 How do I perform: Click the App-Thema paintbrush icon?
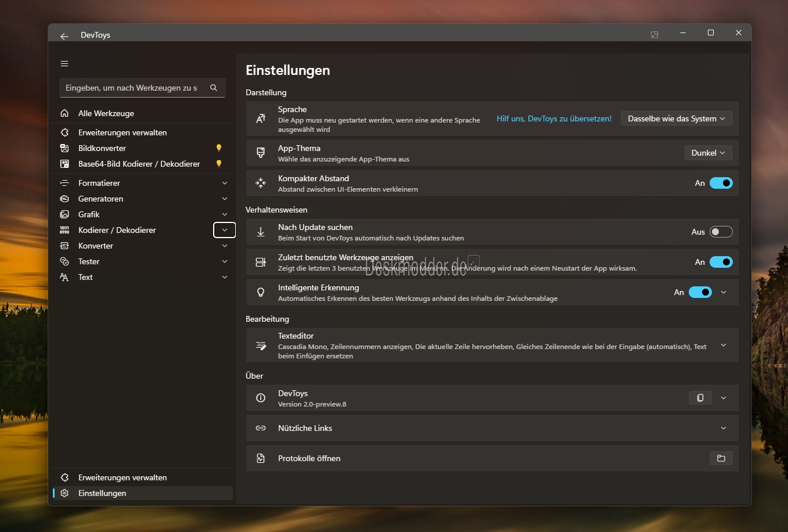point(261,153)
